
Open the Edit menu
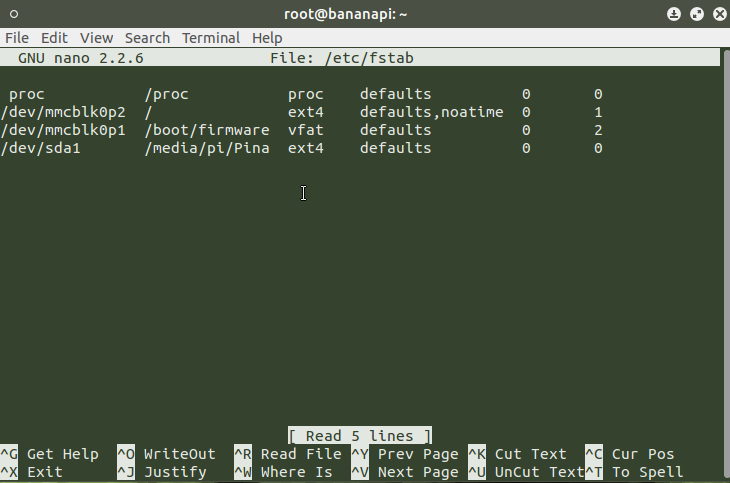coord(54,38)
